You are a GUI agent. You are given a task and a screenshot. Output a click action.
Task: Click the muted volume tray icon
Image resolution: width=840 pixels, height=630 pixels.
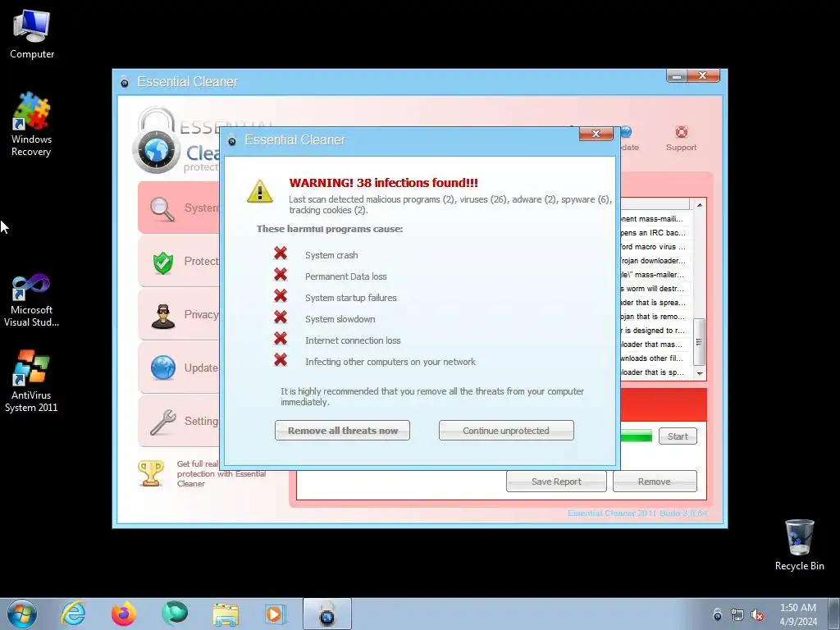coord(757,615)
